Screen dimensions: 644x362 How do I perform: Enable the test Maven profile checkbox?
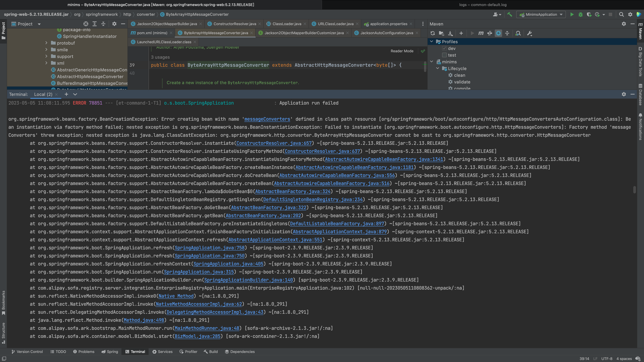tap(444, 55)
